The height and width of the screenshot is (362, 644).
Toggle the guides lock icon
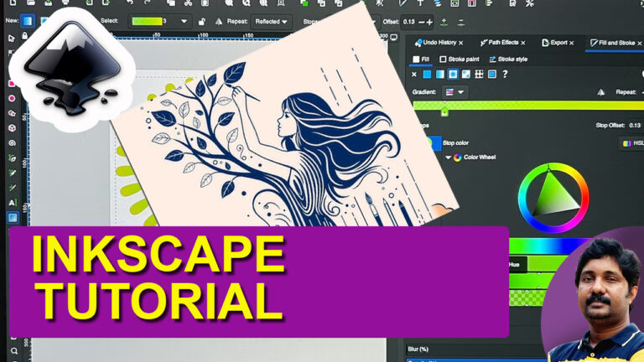click(x=24, y=36)
